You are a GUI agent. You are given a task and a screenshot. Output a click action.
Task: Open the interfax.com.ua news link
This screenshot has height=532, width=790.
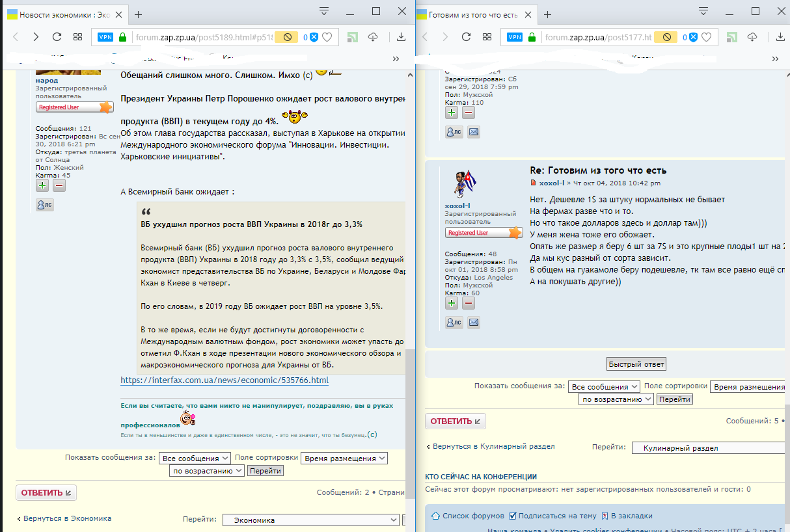(x=225, y=380)
